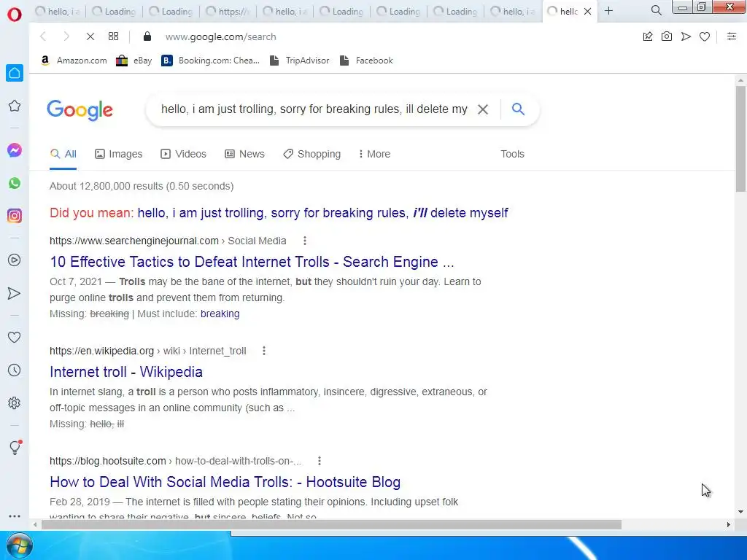Click the horizontal scrollbar thumb

point(331,525)
